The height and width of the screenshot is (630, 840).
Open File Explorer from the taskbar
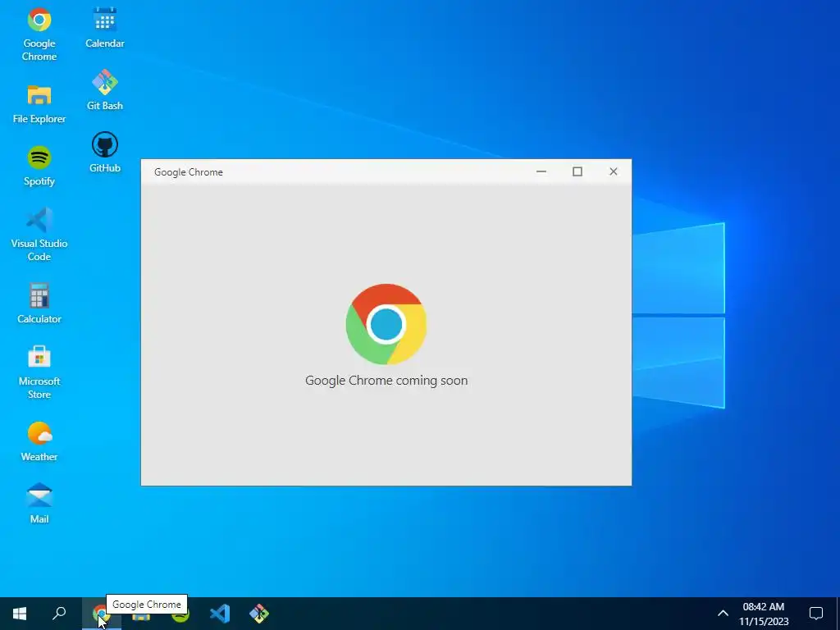coord(141,616)
